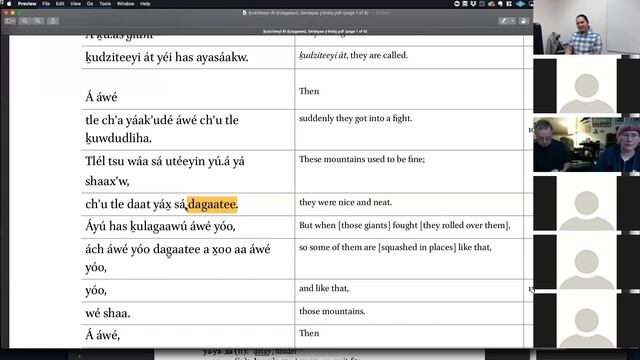Click the text 'ḵudziteeyi át yéi has ayasáakw.'

[167, 58]
